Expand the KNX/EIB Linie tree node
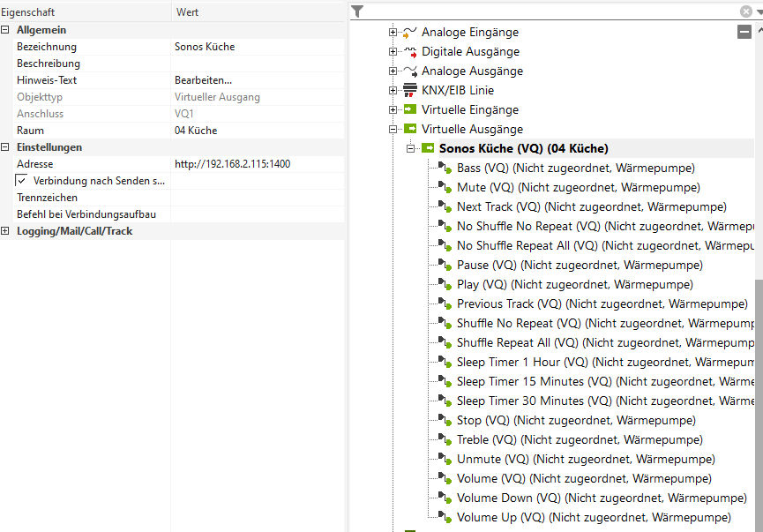The width and height of the screenshot is (763, 532). pos(393,91)
